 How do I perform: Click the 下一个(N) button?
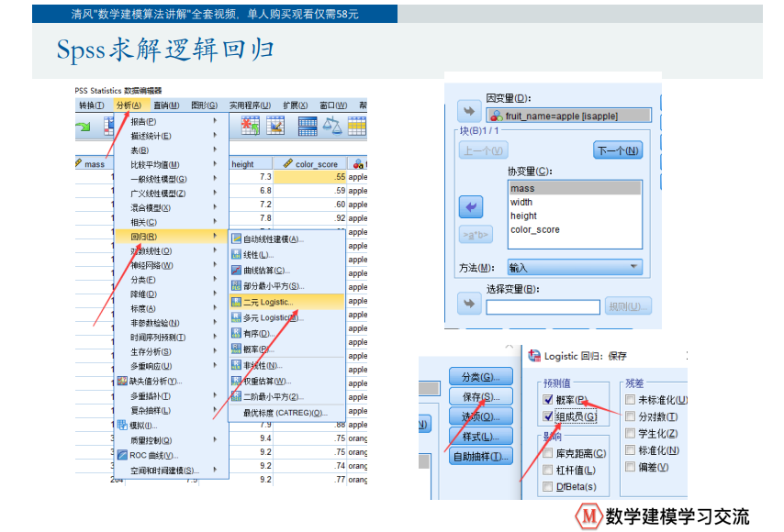click(x=618, y=150)
